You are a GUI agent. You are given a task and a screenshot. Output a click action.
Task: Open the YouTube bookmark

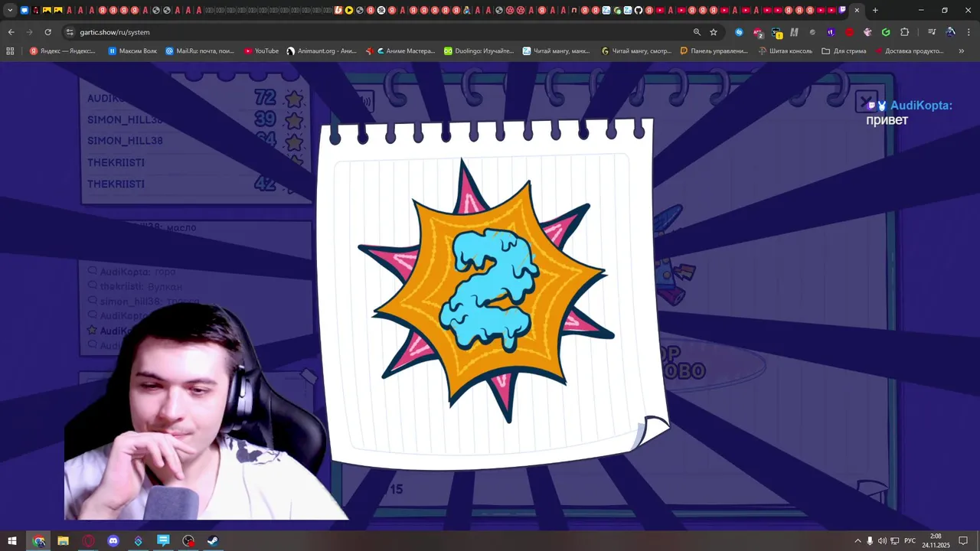[261, 51]
